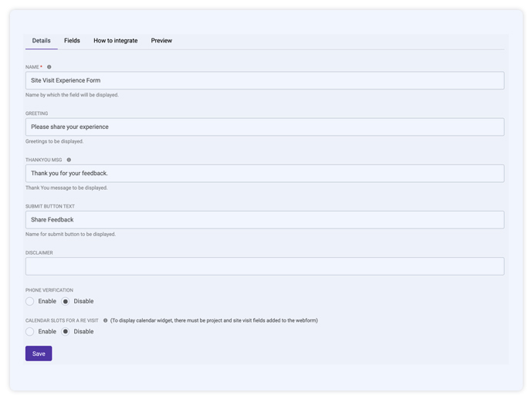
Task: Click the SUBMIT BUTTON TEXT label
Action: tap(50, 207)
